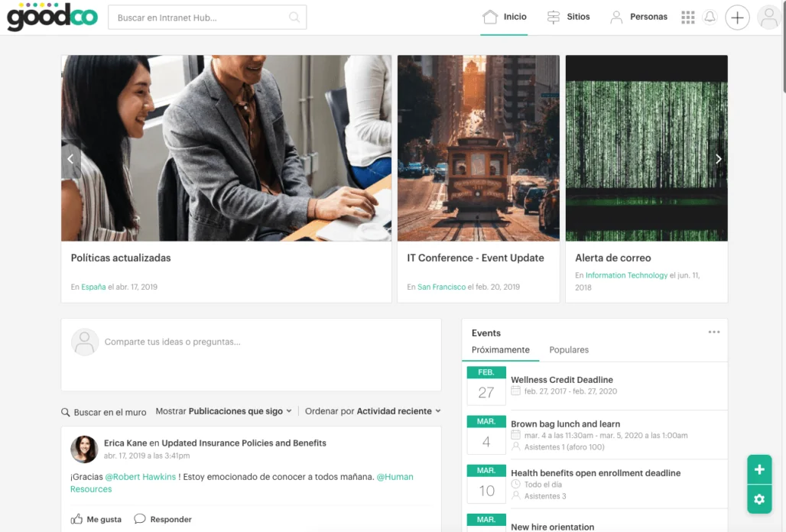Viewport: 786px width, 532px height.
Task: Follow the España site link
Action: [93, 287]
